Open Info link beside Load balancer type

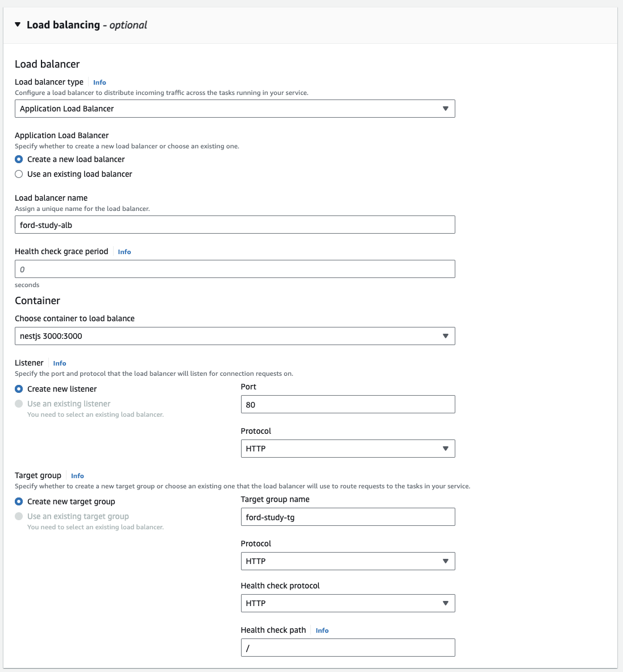coord(99,82)
